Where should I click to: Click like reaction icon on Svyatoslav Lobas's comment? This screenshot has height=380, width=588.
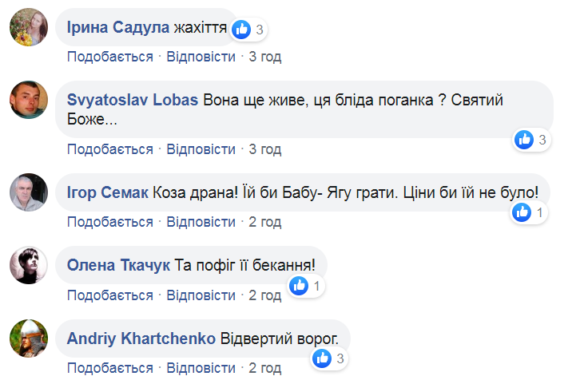(524, 140)
